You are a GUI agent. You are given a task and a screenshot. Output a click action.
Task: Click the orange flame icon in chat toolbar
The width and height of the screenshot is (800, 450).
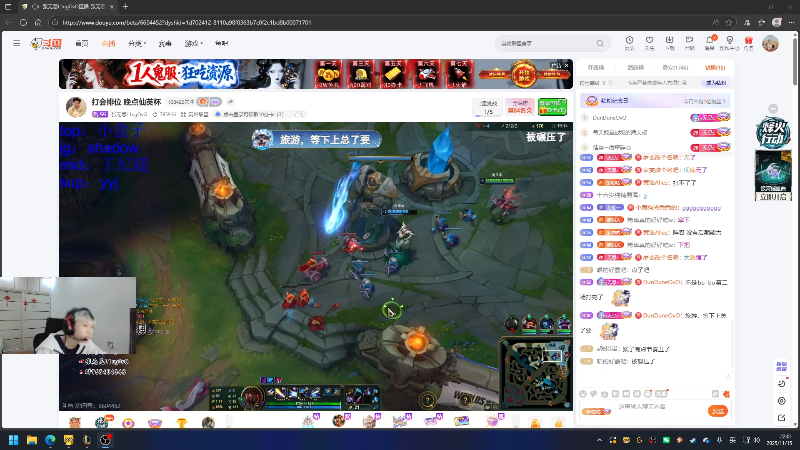(x=727, y=394)
